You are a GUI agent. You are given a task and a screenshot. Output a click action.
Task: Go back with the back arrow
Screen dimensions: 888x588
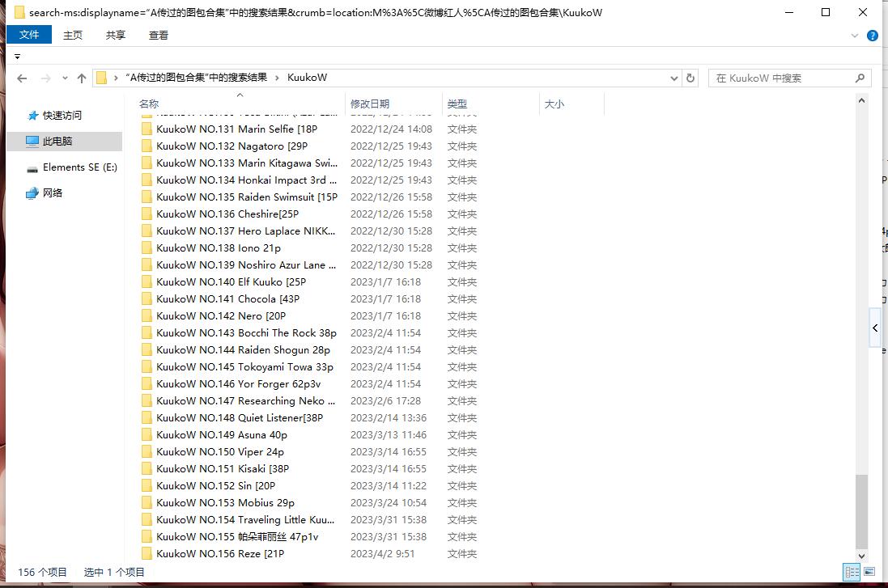pos(22,78)
